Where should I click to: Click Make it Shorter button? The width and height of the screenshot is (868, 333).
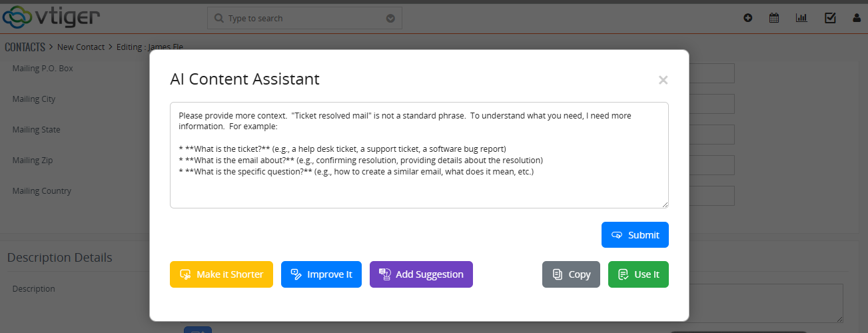[x=221, y=274]
